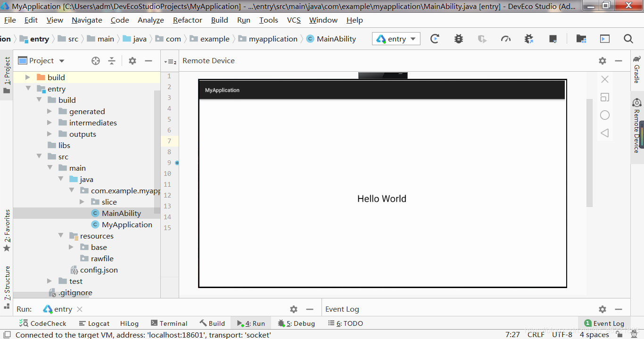This screenshot has width=644, height=339.
Task: Open Remote Device panel settings gear
Action: pyautogui.click(x=603, y=61)
